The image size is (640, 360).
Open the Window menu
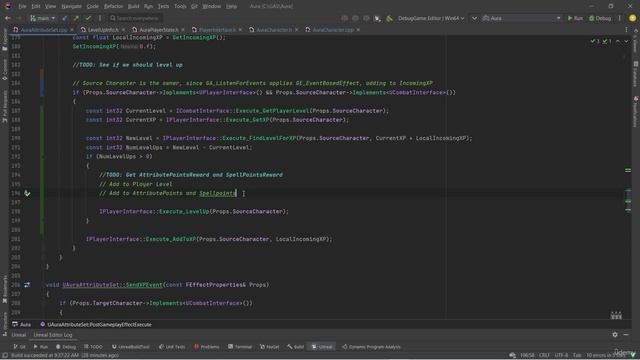pyautogui.click(x=211, y=6)
